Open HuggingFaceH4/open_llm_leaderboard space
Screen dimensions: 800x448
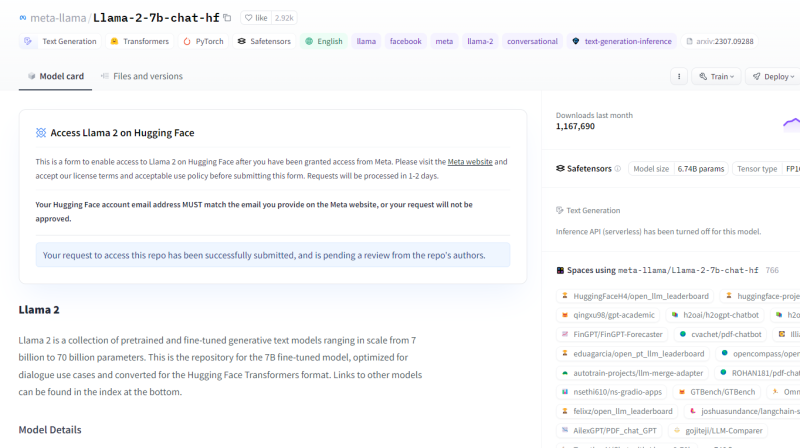pyautogui.click(x=635, y=296)
